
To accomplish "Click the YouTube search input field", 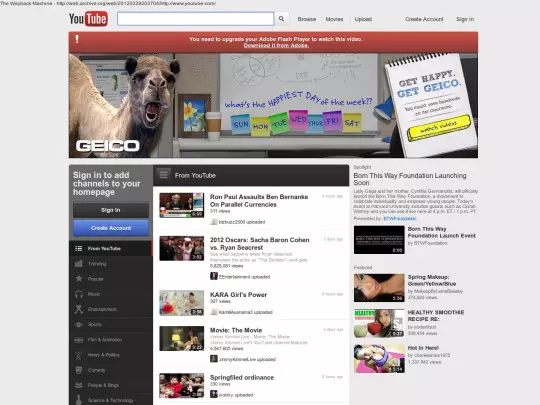I will point(196,19).
